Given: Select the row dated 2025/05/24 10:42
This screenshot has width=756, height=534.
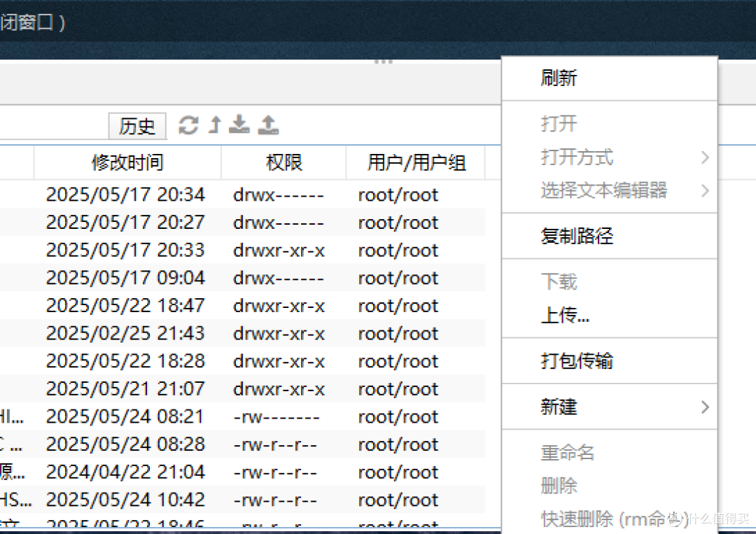Looking at the screenshot, I should pos(242,500).
